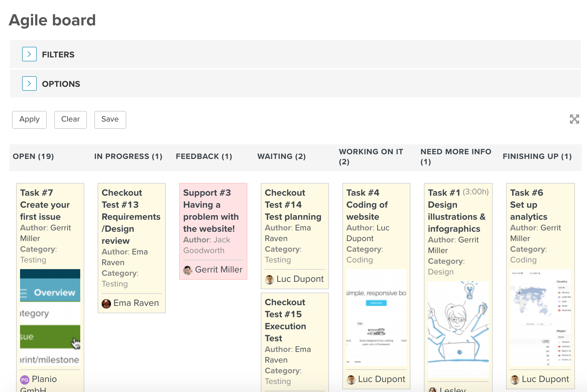Open the illustration thumbnail on Task #1
The height and width of the screenshot is (392, 587).
[458, 329]
